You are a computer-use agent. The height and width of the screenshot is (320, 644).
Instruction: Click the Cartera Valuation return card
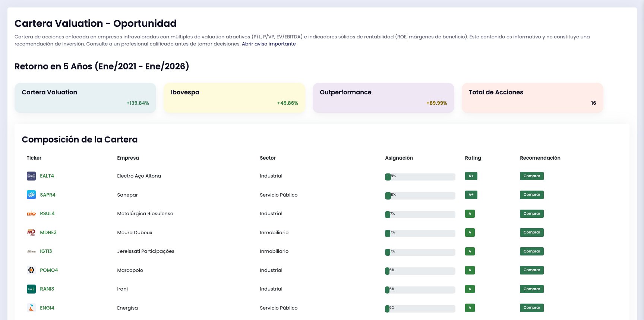[85, 98]
